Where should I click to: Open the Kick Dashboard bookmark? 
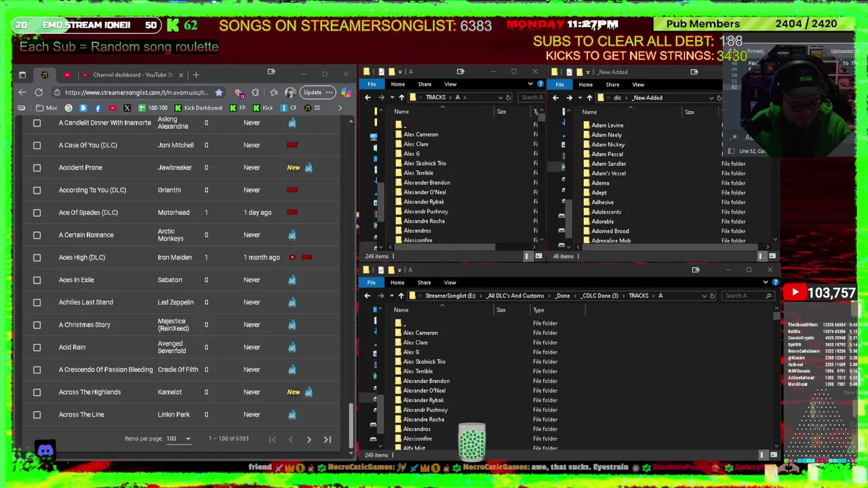click(198, 108)
